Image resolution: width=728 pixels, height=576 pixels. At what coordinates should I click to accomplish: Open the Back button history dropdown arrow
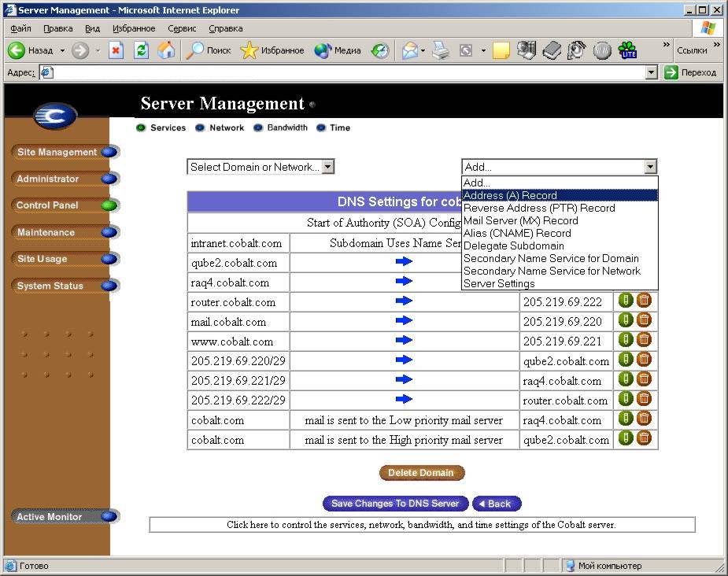click(x=62, y=50)
